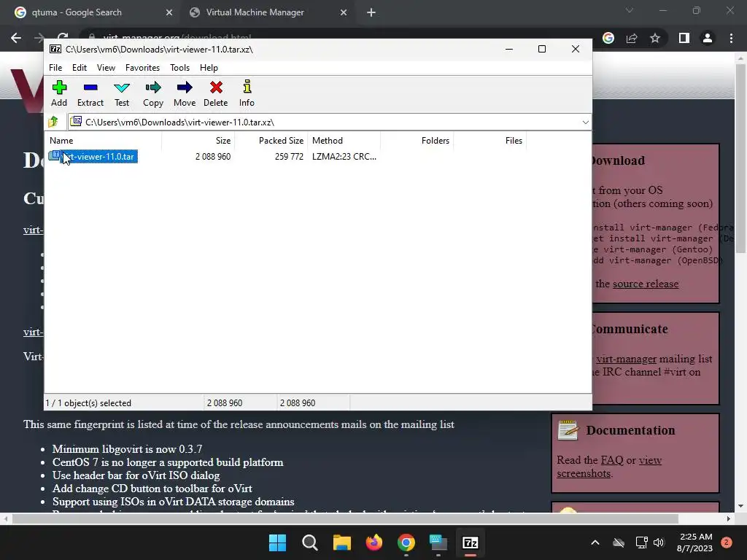Sort by Packed Size column header
The image size is (747, 560).
[x=271, y=141]
